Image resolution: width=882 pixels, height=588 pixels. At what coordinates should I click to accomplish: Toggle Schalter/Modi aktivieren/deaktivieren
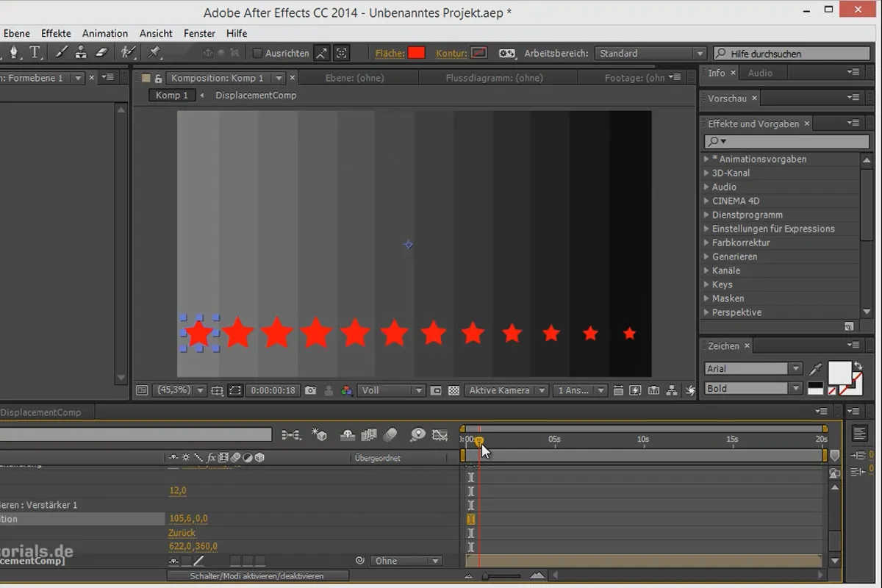click(x=257, y=576)
